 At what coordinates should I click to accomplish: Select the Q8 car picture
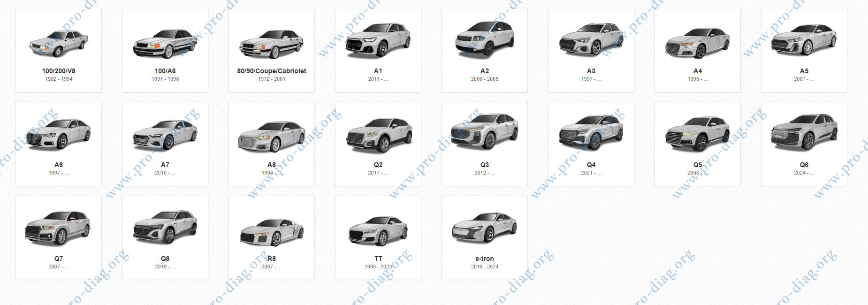[165, 227]
